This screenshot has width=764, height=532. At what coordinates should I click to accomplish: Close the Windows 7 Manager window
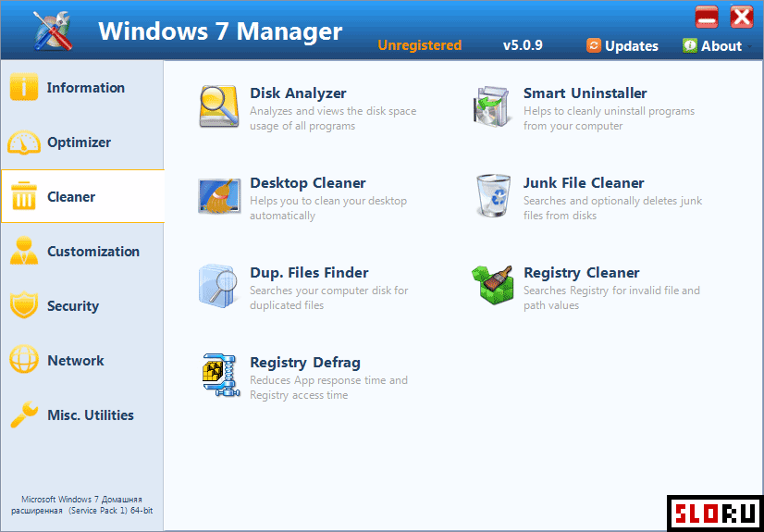(742, 17)
